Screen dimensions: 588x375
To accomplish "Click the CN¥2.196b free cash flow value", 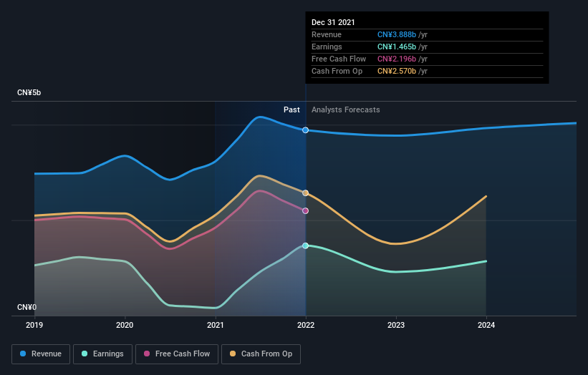I will (397, 59).
